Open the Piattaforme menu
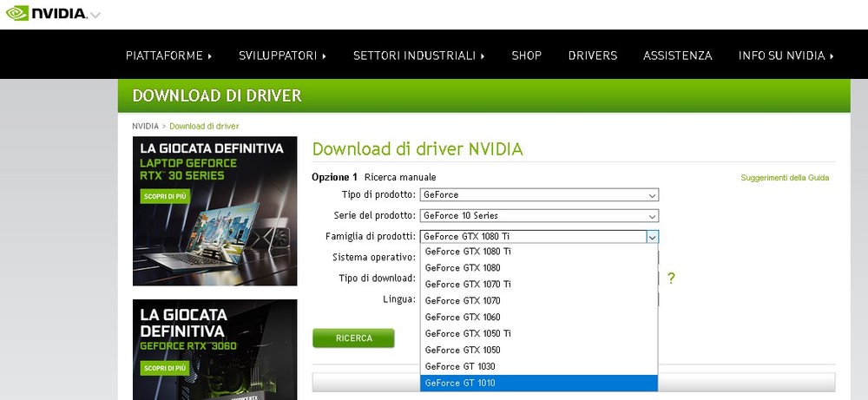The image size is (868, 400). pyautogui.click(x=168, y=56)
